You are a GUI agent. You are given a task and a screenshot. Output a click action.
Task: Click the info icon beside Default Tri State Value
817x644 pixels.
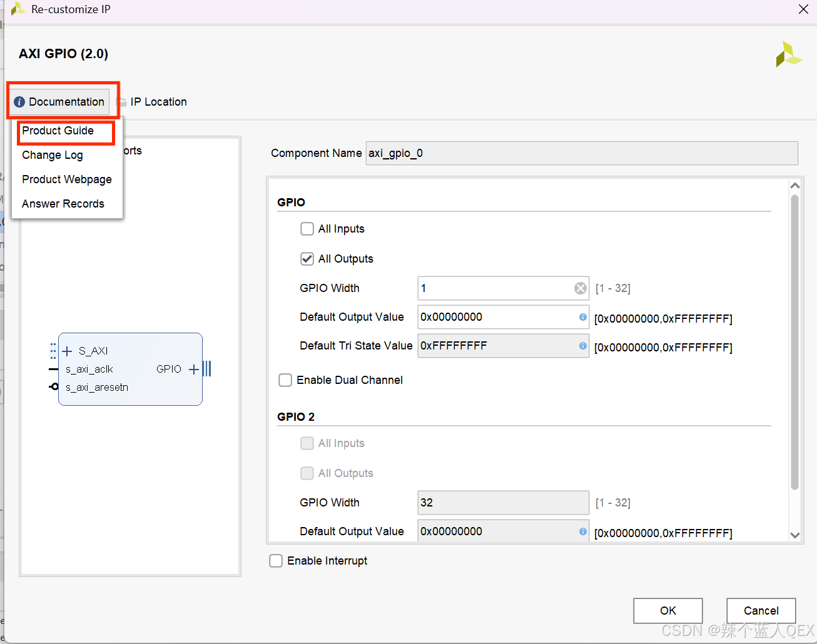(x=582, y=346)
